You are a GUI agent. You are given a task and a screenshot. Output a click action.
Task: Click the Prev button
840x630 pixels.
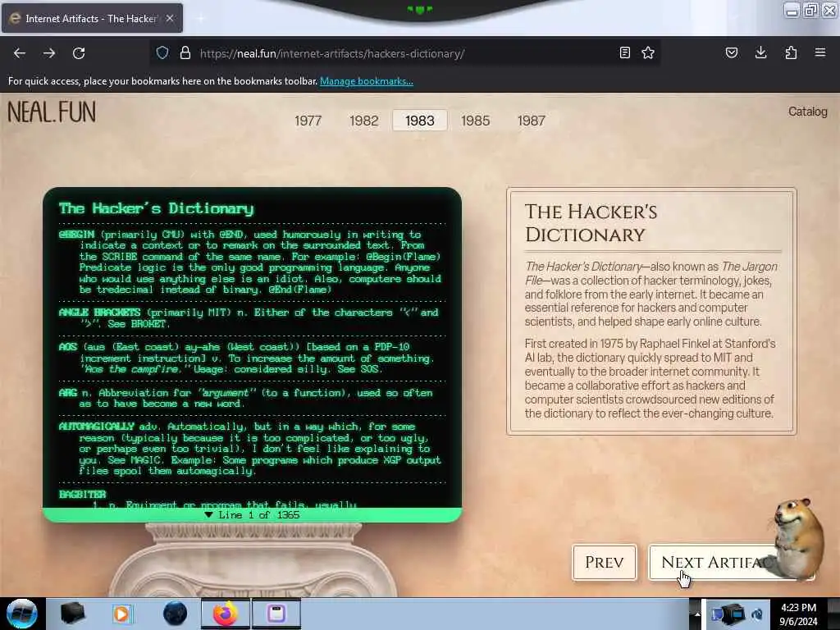click(605, 562)
